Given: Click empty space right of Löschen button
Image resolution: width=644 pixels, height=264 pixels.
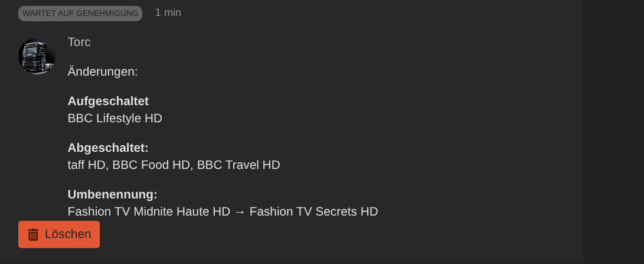Looking at the screenshot, I should (295, 235).
